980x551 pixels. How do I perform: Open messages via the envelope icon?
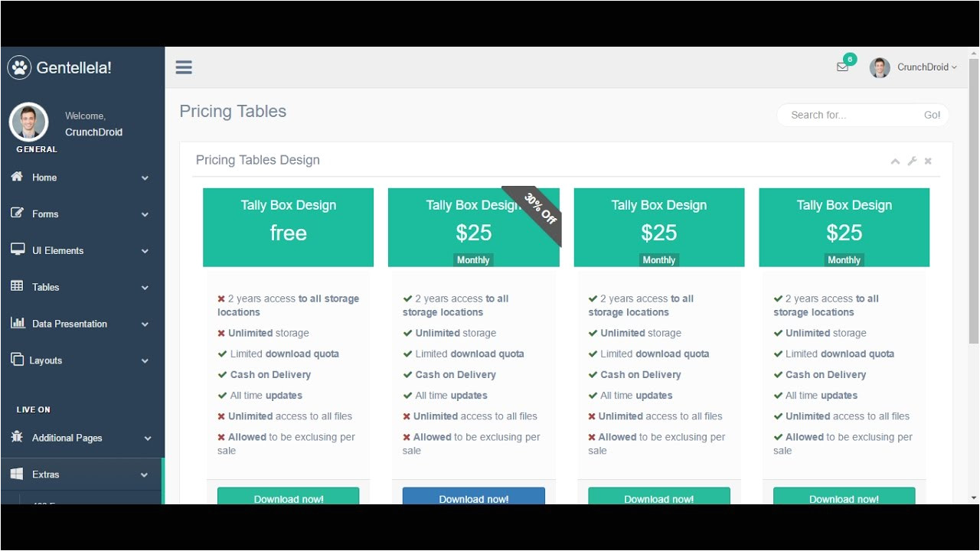[x=841, y=67]
